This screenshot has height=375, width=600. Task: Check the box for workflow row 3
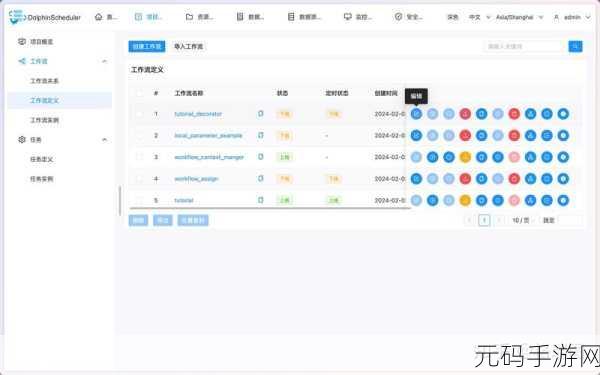(x=139, y=157)
